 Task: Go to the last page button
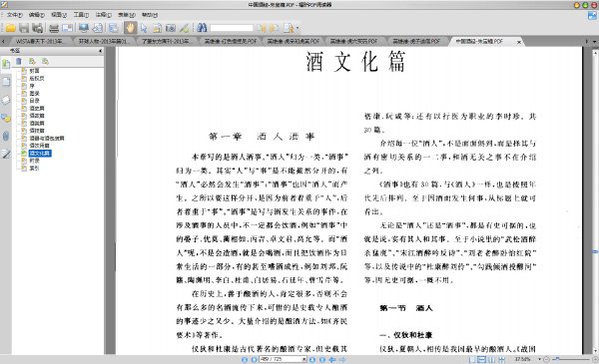pyautogui.click(x=322, y=359)
